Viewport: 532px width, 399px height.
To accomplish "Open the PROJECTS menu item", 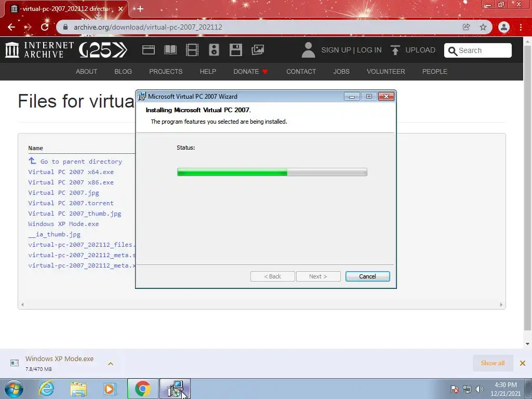I will click(166, 72).
